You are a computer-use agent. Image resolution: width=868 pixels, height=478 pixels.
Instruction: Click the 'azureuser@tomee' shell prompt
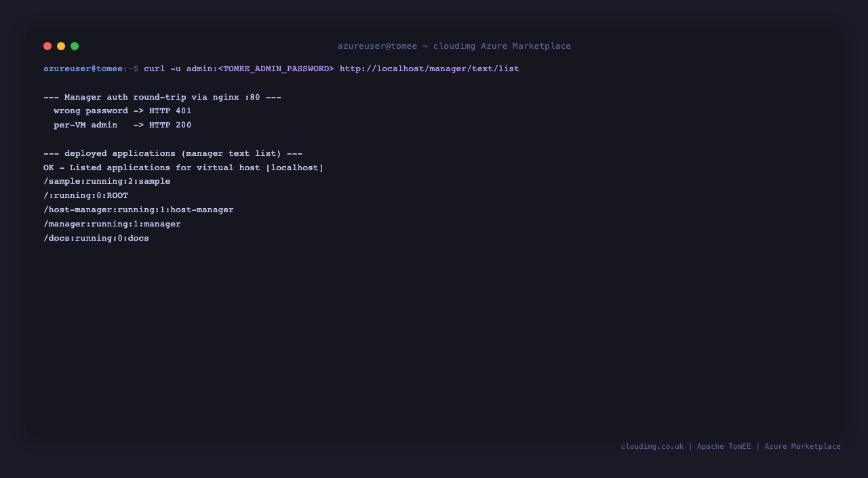point(83,69)
